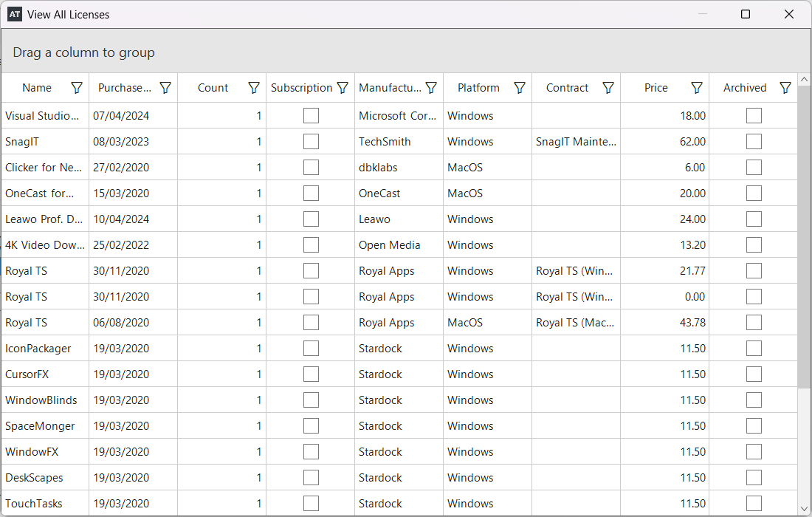Select the SnagIT Maintenance contract cell
Viewport: 812px width, 517px height.
(576, 142)
